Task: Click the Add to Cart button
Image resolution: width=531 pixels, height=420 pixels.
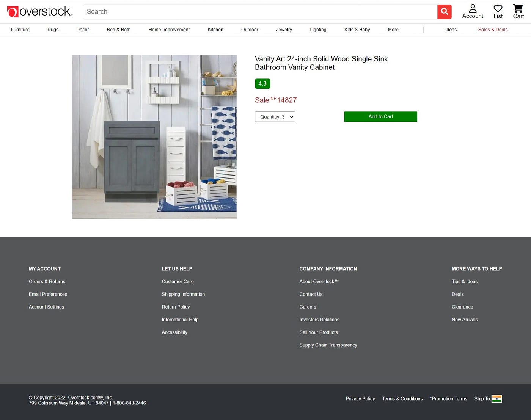Action: pyautogui.click(x=380, y=116)
